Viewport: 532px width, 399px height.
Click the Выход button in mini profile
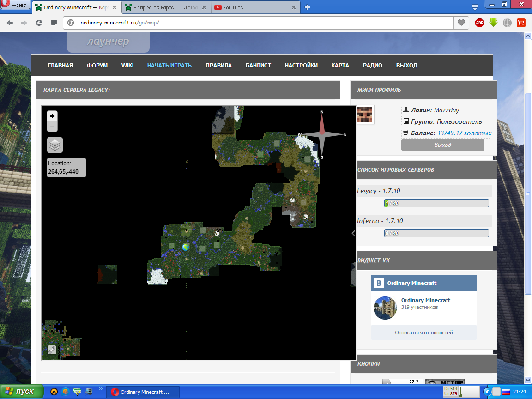click(x=443, y=145)
